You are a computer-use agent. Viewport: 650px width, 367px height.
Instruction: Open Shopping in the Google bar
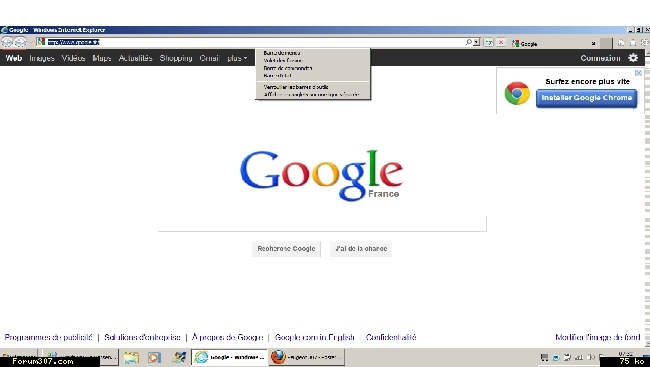(x=176, y=58)
